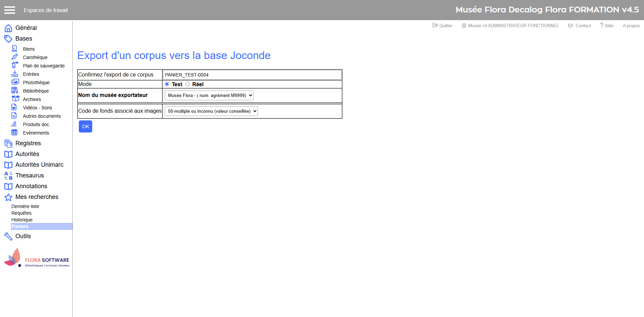Open the hamburger menu icon

pos(10,10)
